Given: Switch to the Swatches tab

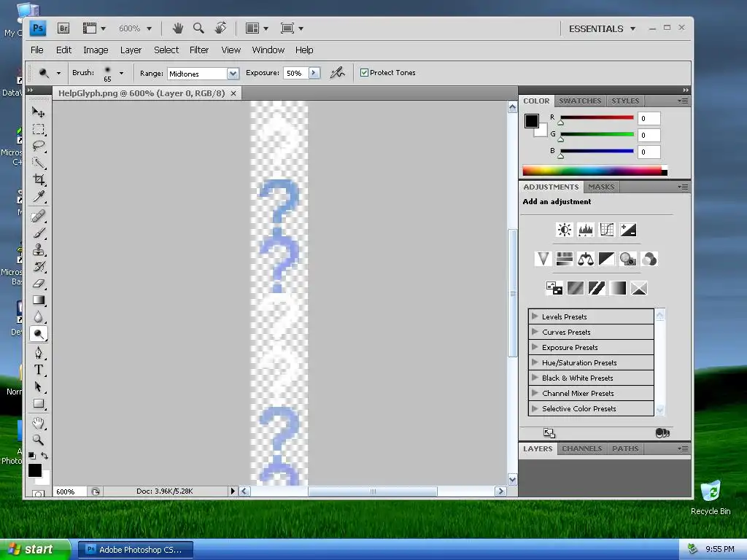Looking at the screenshot, I should click(580, 101).
